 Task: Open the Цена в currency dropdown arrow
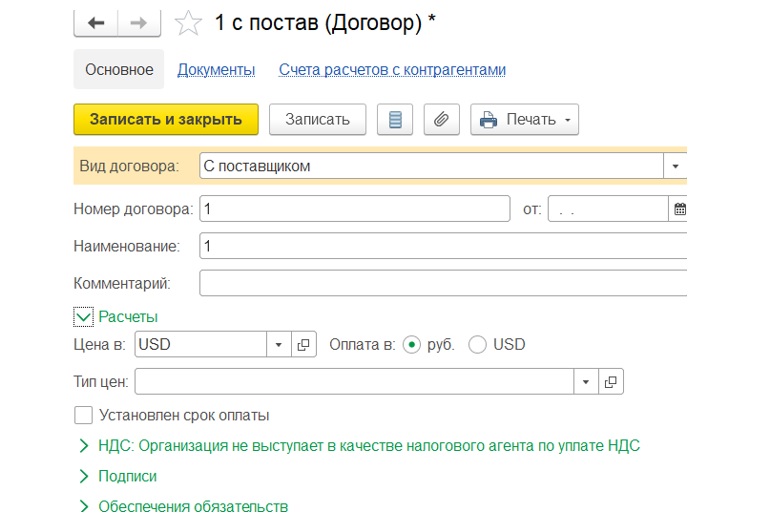(x=279, y=344)
